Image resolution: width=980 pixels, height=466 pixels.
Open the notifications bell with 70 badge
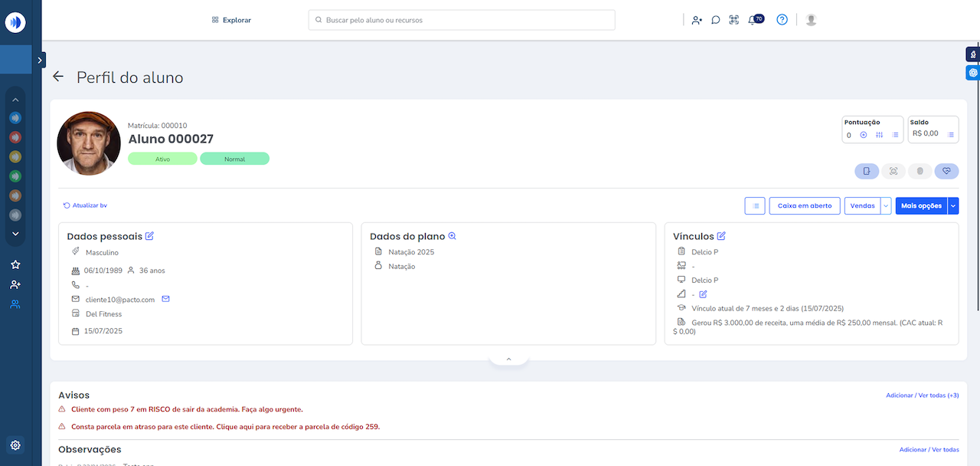coord(753,20)
